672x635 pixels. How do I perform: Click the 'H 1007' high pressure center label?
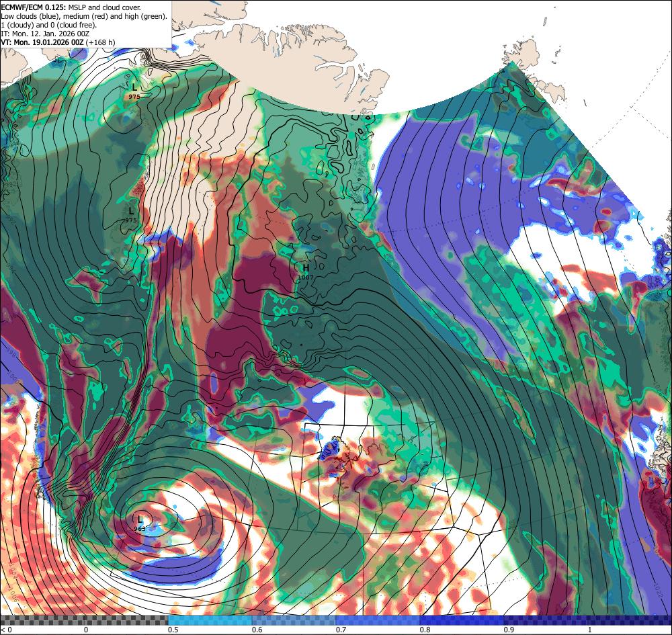(306, 272)
